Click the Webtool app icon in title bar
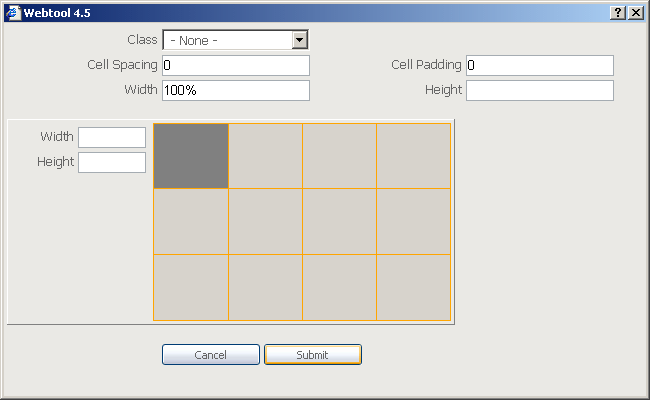 pos(12,12)
